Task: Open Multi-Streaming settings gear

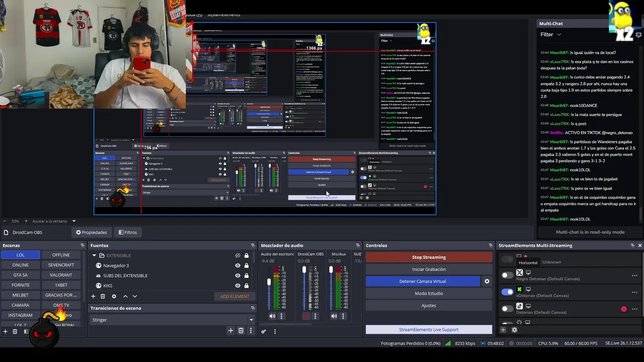Action: [514, 330]
